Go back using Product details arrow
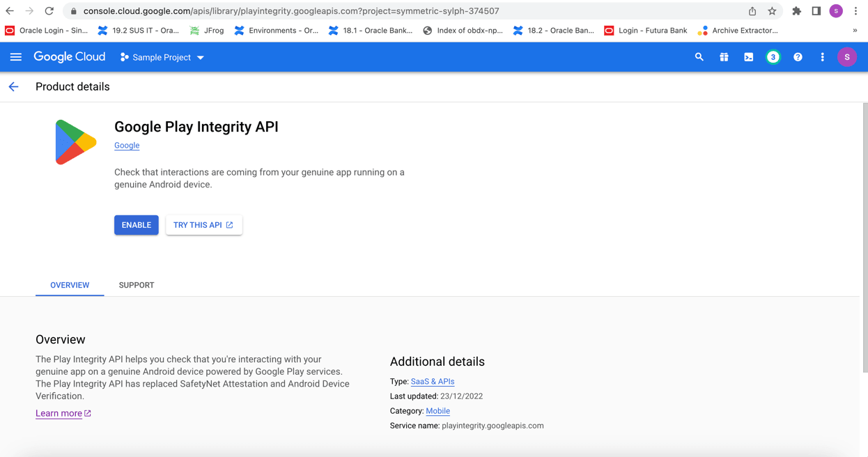 [14, 87]
